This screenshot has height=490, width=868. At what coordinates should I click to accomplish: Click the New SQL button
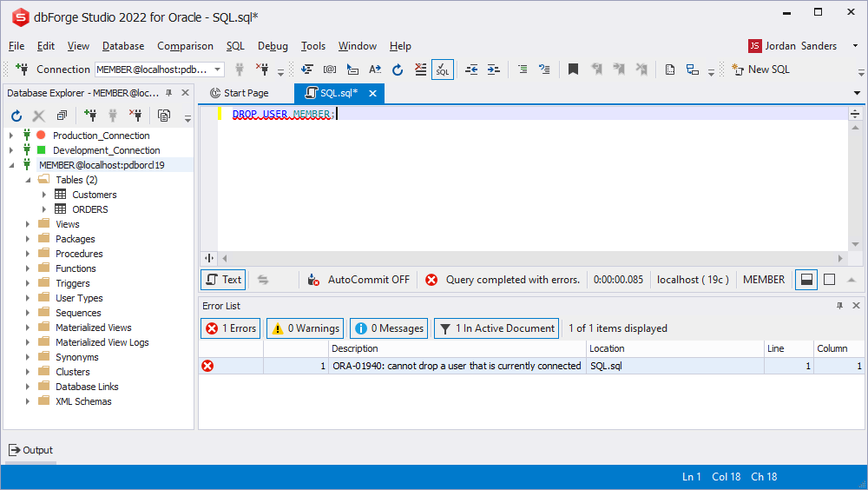pyautogui.click(x=760, y=70)
